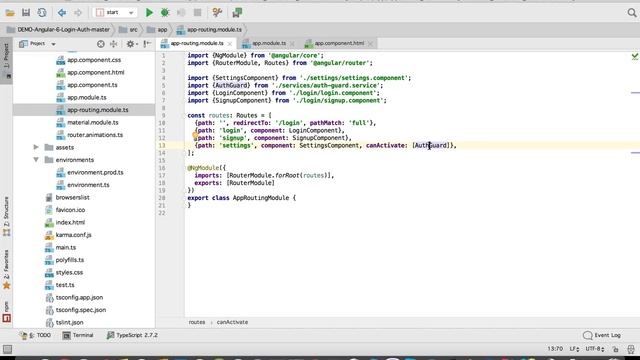Click the intention lightbulb on line 12

[195, 136]
